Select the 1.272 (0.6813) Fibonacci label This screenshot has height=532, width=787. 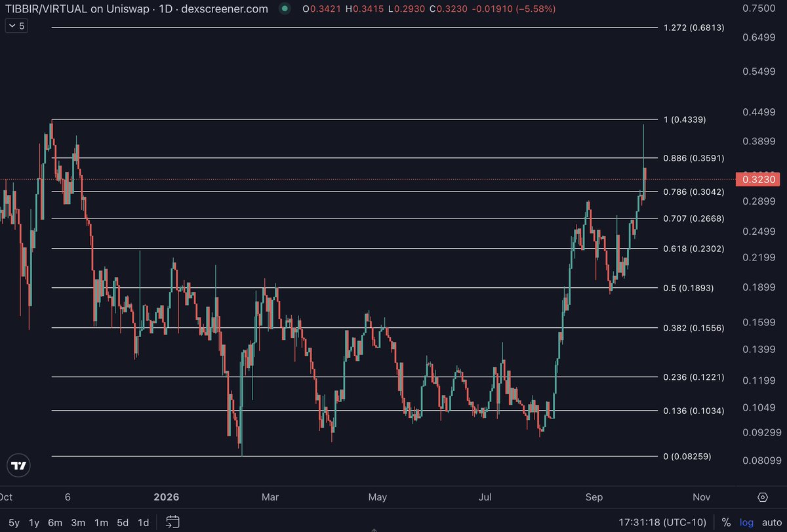tap(694, 28)
